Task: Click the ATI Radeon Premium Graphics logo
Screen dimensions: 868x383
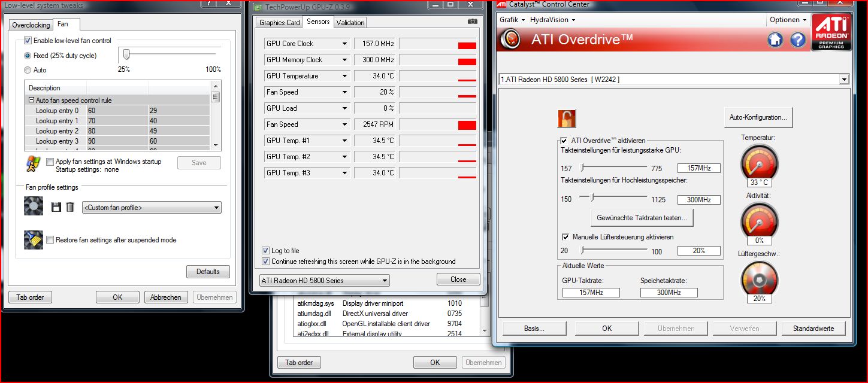Action: click(x=831, y=32)
